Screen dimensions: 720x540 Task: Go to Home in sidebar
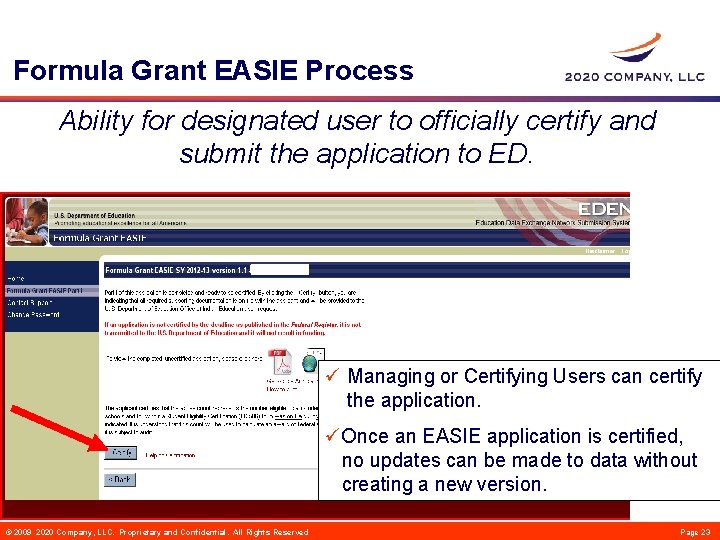click(x=15, y=278)
